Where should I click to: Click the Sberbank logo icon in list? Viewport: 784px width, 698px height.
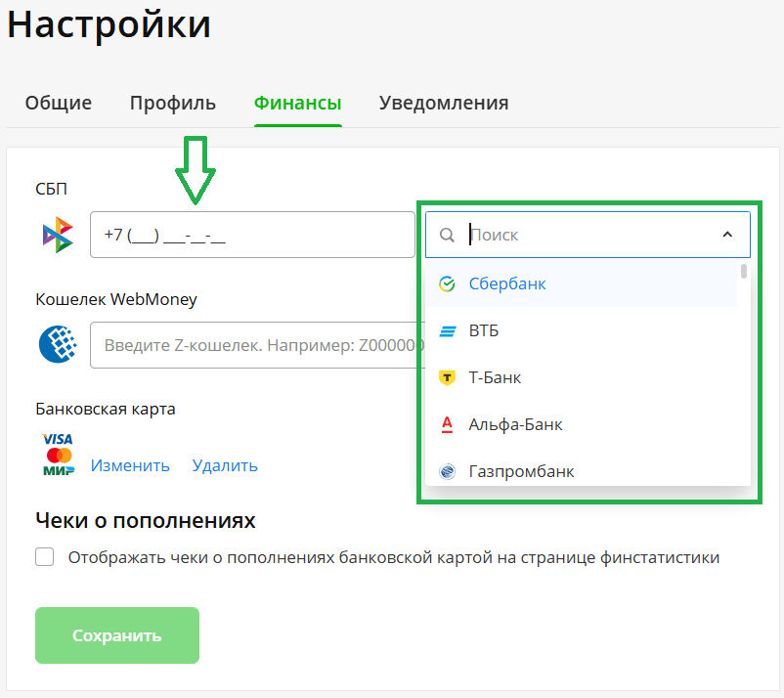click(447, 284)
